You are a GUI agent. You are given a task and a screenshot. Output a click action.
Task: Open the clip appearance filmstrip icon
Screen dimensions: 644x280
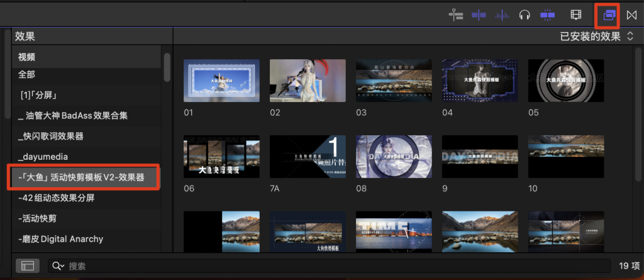click(x=575, y=14)
